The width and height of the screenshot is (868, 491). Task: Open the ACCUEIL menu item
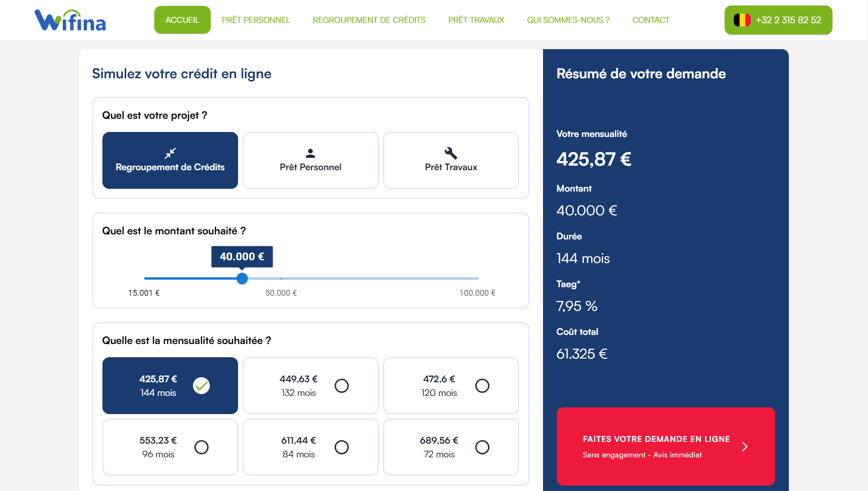pos(183,20)
